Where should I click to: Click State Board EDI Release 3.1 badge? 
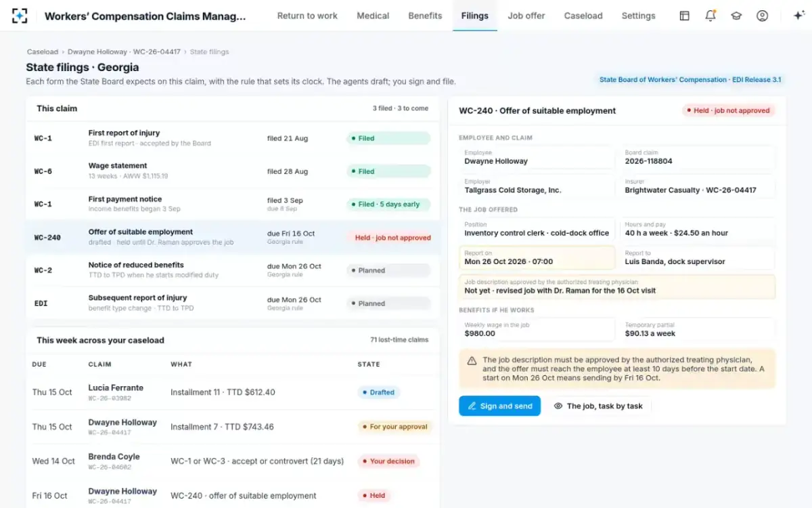tap(690, 79)
